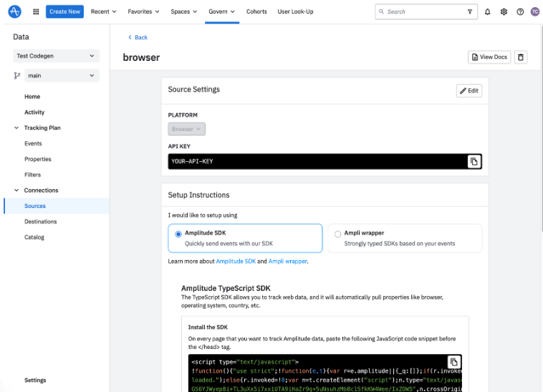
Task: Copy the SDK script code snippet
Action: click(x=454, y=362)
